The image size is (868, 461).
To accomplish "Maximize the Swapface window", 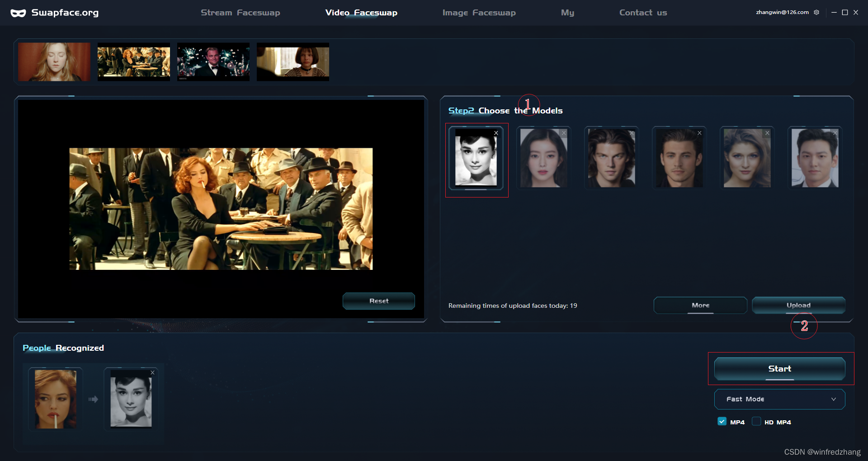I will [x=845, y=13].
